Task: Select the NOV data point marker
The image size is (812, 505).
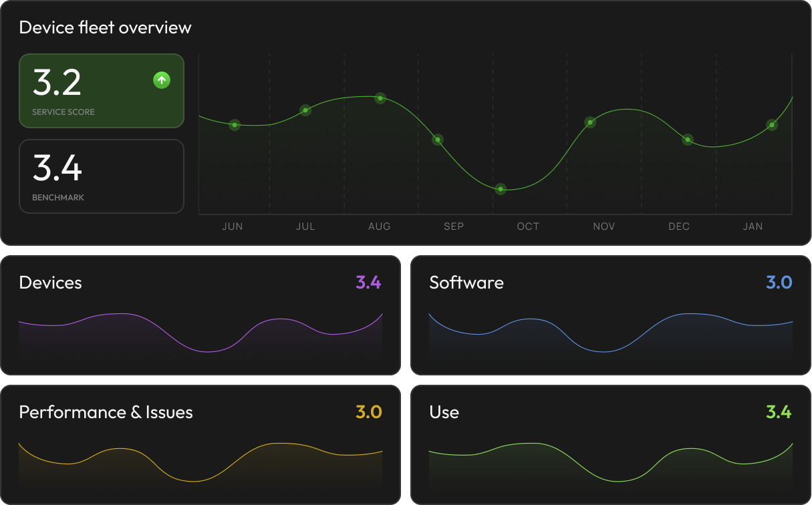Action: point(589,122)
